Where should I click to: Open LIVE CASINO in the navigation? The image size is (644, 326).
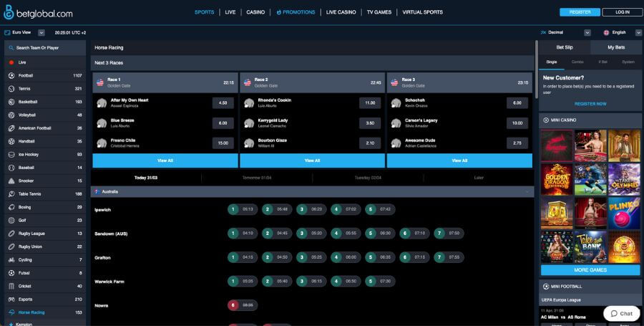point(341,12)
